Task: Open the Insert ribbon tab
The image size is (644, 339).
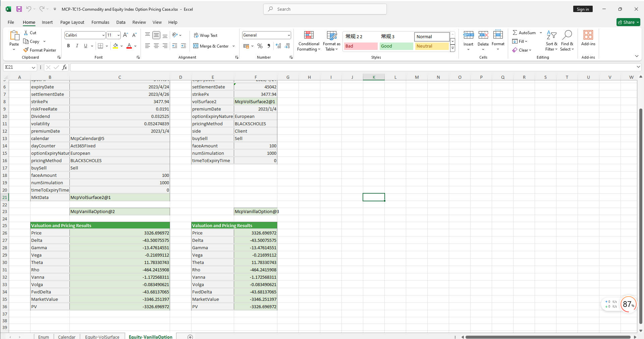Action: (47, 22)
